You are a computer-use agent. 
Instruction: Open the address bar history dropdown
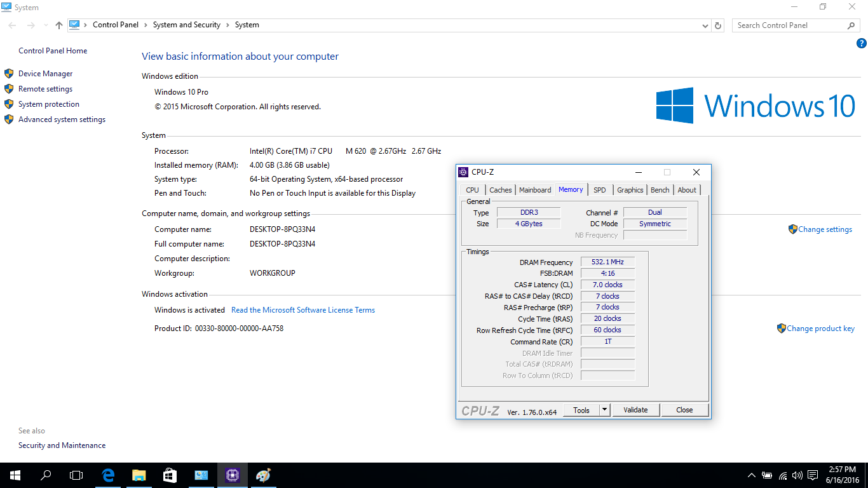(x=705, y=25)
